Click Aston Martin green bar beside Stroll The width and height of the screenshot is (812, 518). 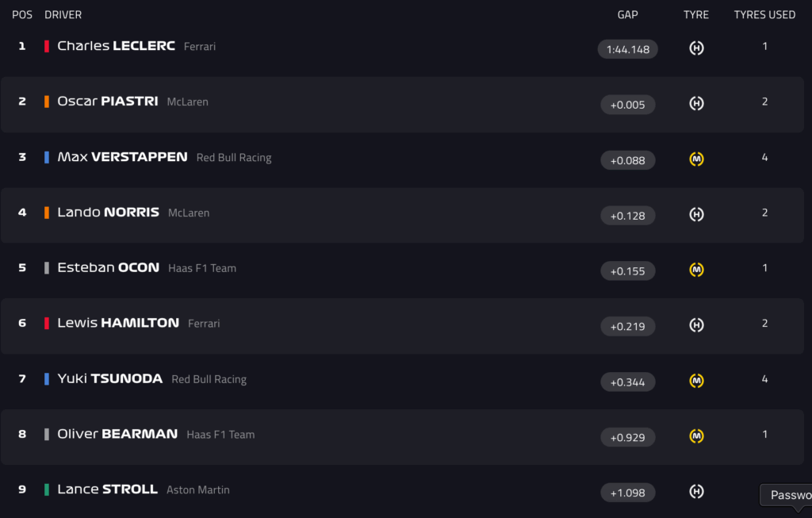pyautogui.click(x=47, y=489)
